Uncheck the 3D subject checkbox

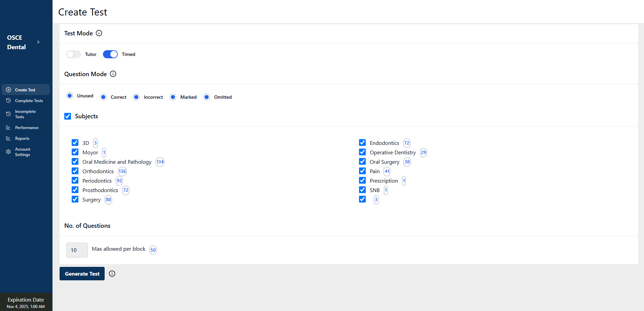75,143
